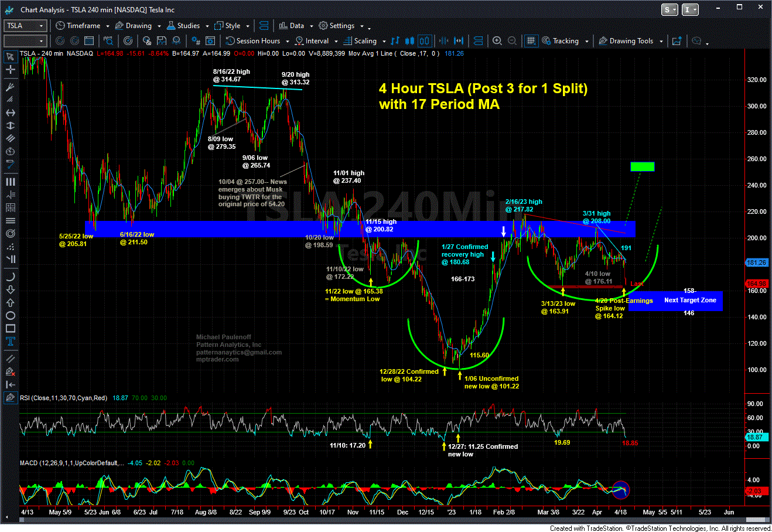The width and height of the screenshot is (772, 532).
Task: Select the rectangle drawing tool
Action: (10, 329)
